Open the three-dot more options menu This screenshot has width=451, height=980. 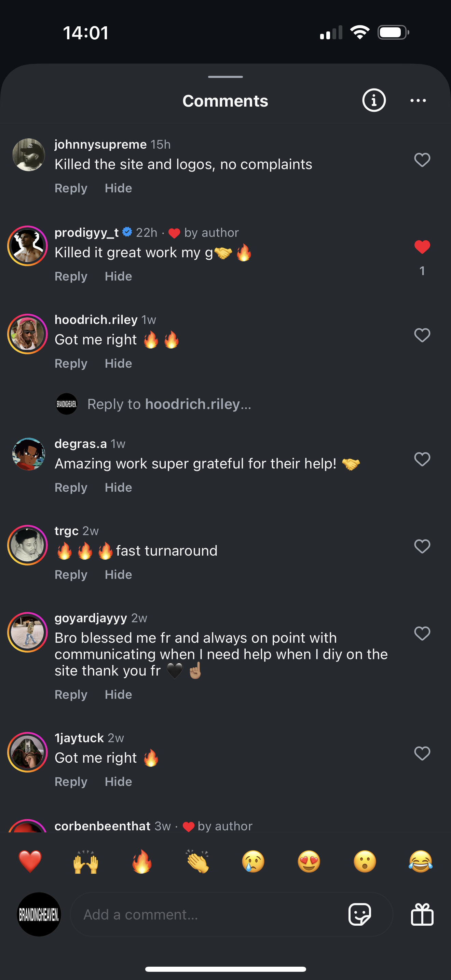coord(418,100)
